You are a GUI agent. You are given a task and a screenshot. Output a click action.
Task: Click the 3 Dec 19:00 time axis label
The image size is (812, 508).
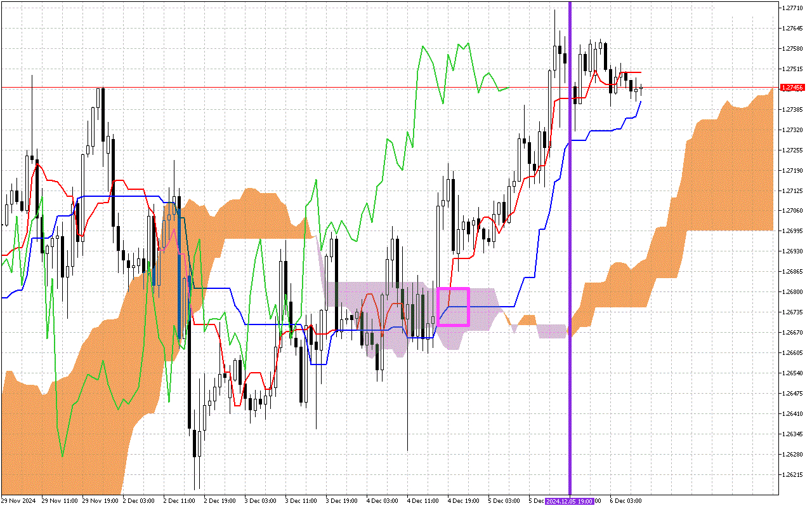coord(341,501)
